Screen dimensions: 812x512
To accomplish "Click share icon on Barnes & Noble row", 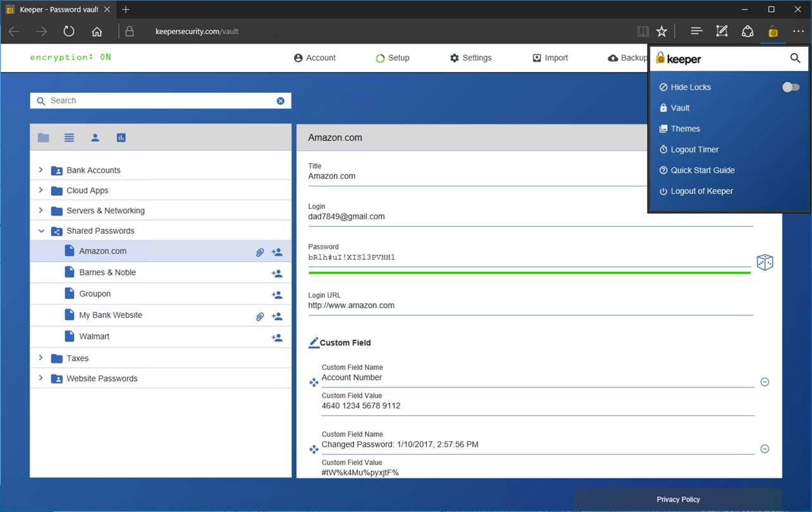I will pyautogui.click(x=277, y=274).
